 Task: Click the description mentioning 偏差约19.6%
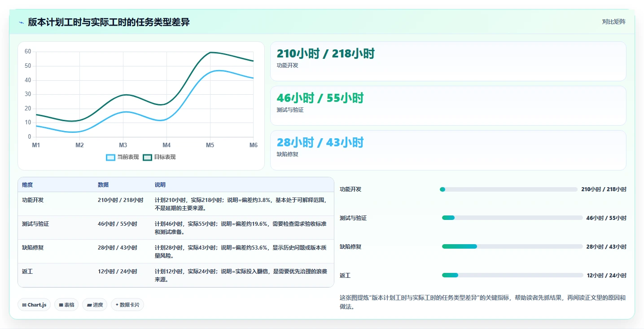(x=242, y=228)
